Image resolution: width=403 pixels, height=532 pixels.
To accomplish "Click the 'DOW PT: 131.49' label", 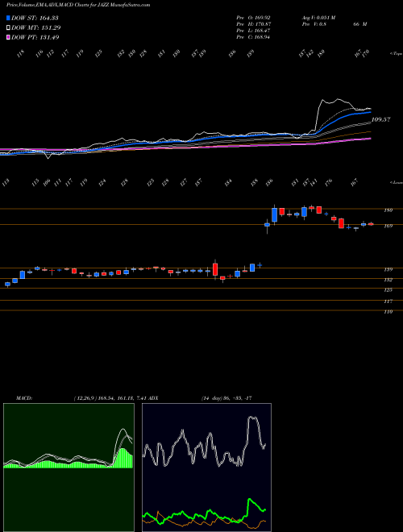I will pos(35,37).
